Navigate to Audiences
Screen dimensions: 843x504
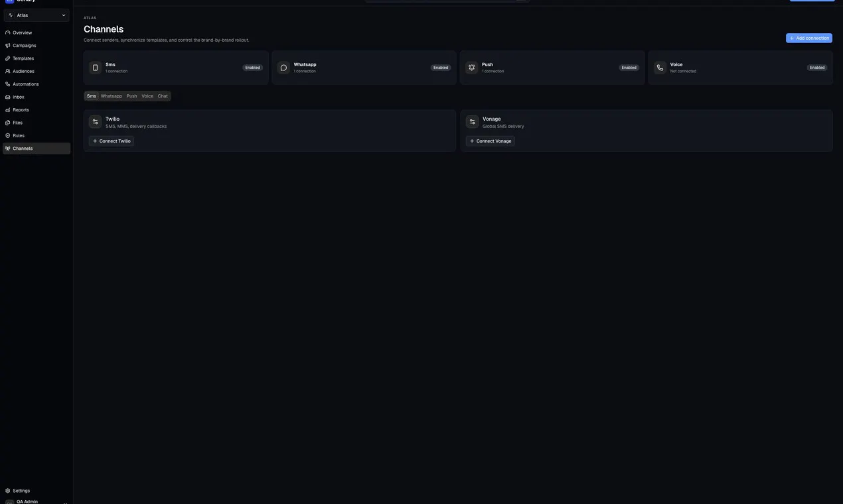(37, 71)
